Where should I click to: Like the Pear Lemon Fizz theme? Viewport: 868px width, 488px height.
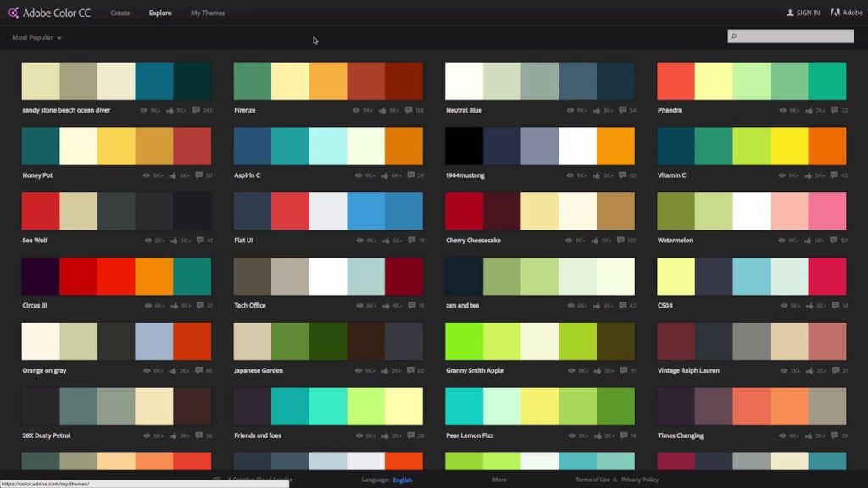[x=598, y=436]
